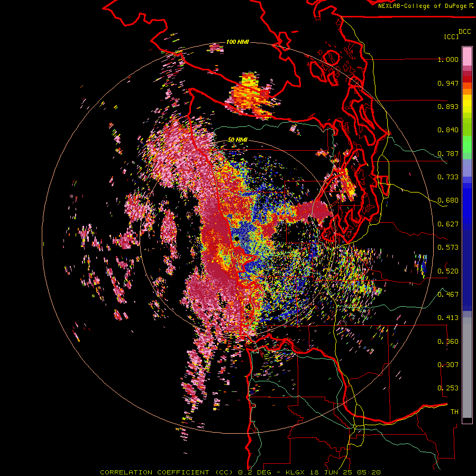Click the 0.840 color scale label
476x476 pixels.
tap(448, 130)
